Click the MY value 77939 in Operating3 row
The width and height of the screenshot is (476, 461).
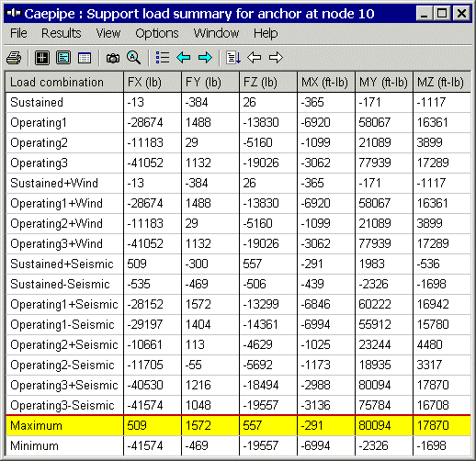tap(375, 163)
